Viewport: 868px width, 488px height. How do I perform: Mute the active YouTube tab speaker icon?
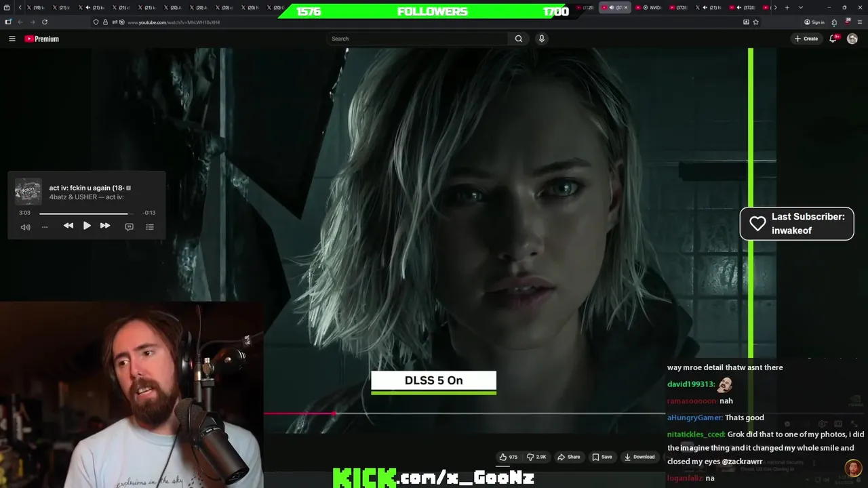(x=612, y=7)
